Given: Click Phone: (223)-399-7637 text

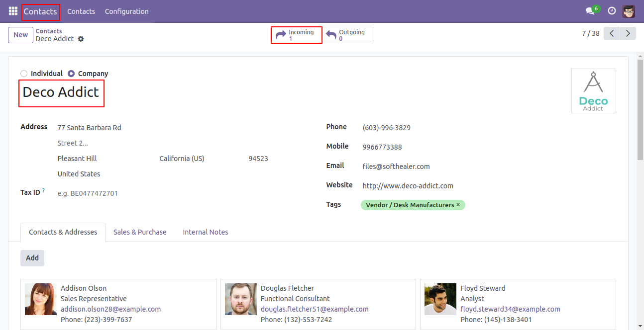Looking at the screenshot, I should 97,320.
